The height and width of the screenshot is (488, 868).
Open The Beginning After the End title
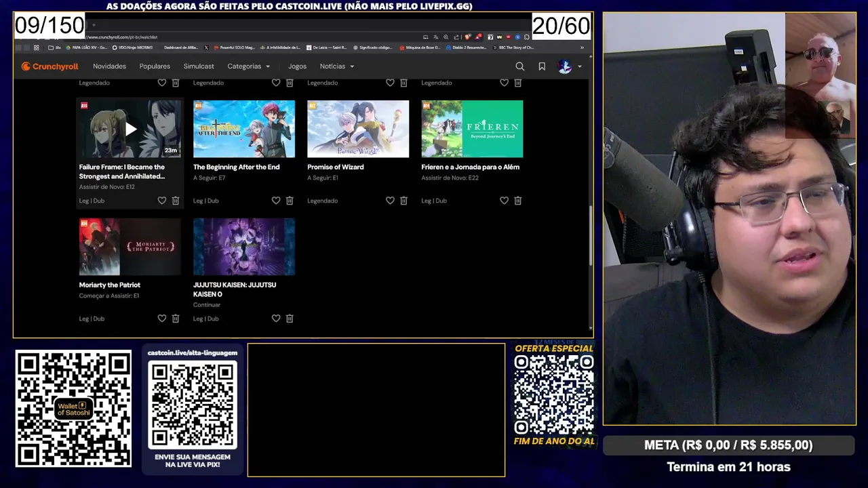[236, 167]
